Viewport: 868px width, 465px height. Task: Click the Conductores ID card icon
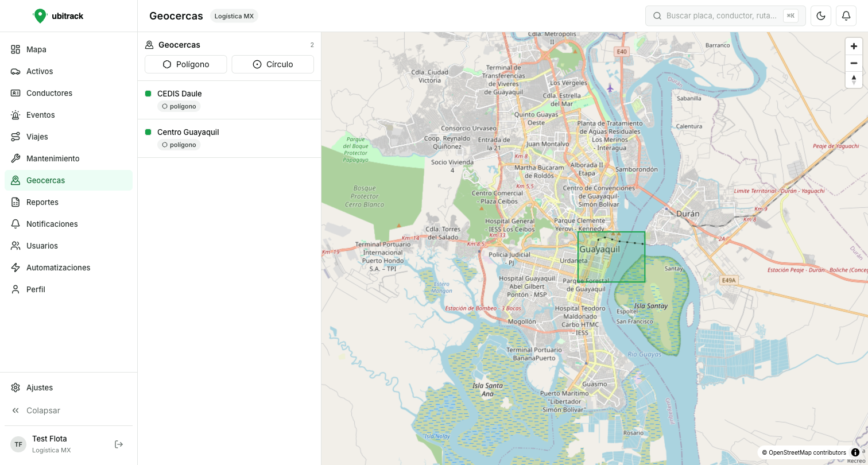(15, 93)
